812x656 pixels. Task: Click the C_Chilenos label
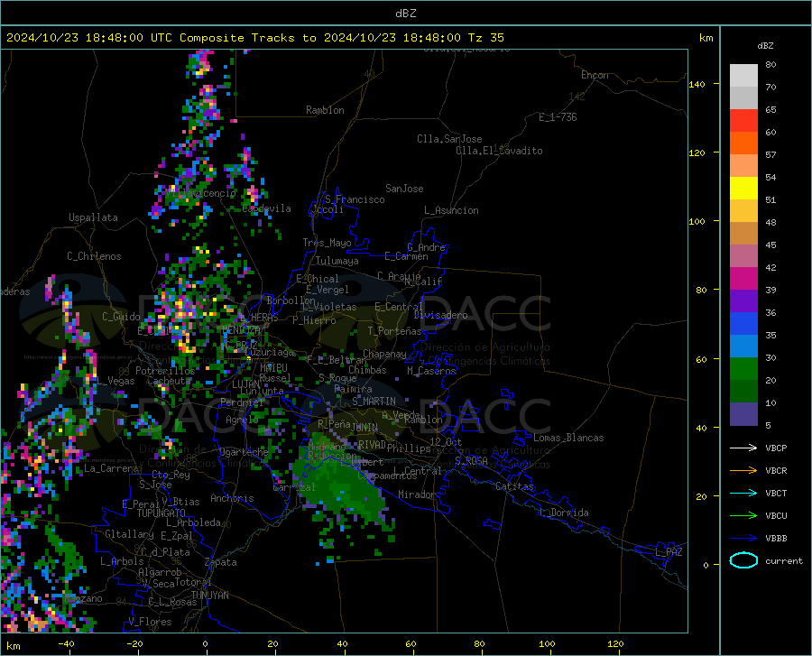tap(94, 256)
